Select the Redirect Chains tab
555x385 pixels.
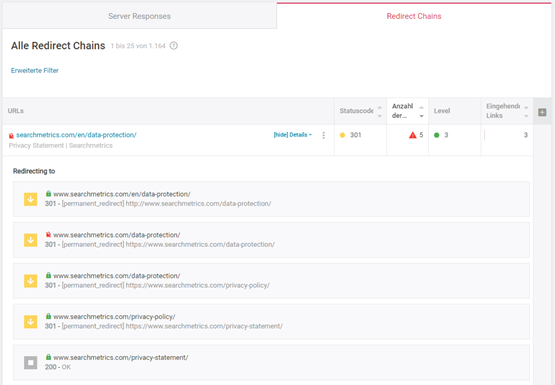coord(414,16)
